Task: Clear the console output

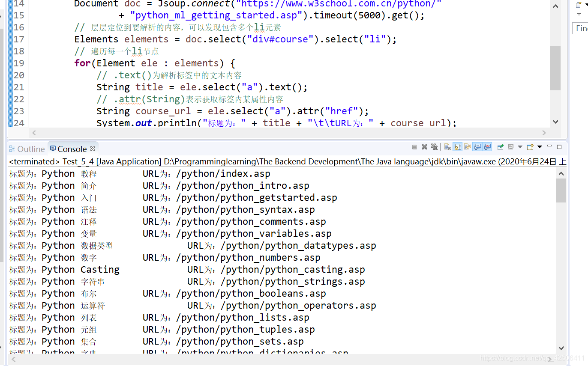Action: pyautogui.click(x=447, y=147)
